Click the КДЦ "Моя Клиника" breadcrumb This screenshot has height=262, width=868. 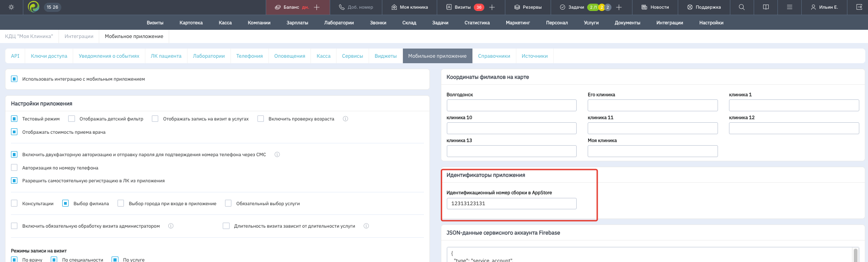[29, 36]
